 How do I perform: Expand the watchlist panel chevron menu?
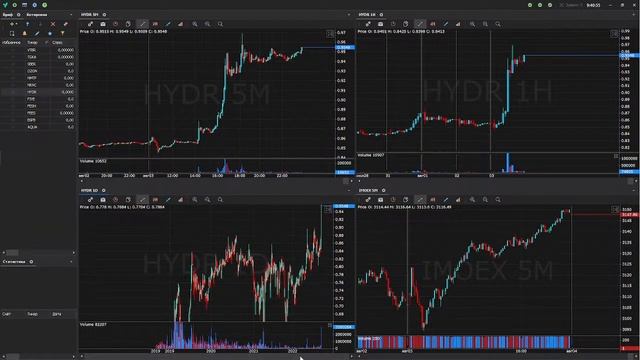click(x=71, y=15)
